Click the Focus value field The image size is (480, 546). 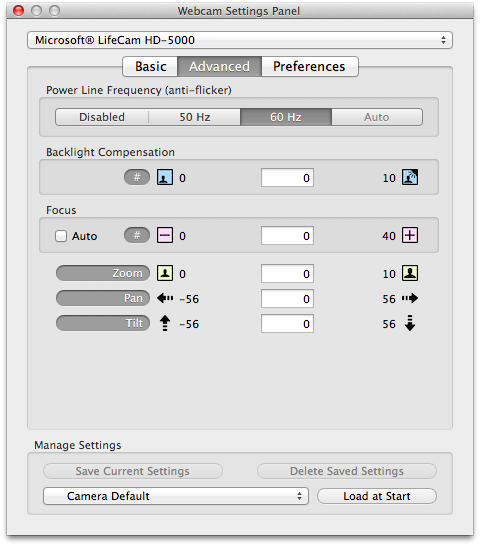click(287, 236)
